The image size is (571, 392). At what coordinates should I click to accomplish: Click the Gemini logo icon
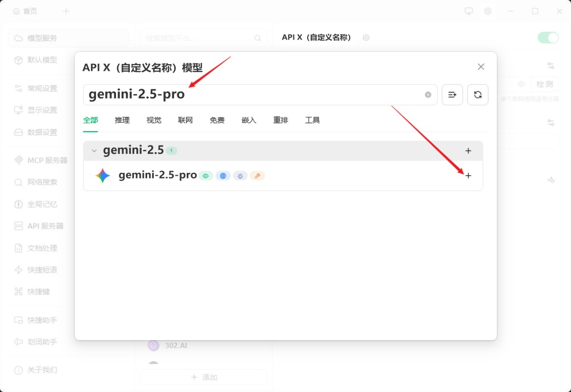[x=103, y=176]
